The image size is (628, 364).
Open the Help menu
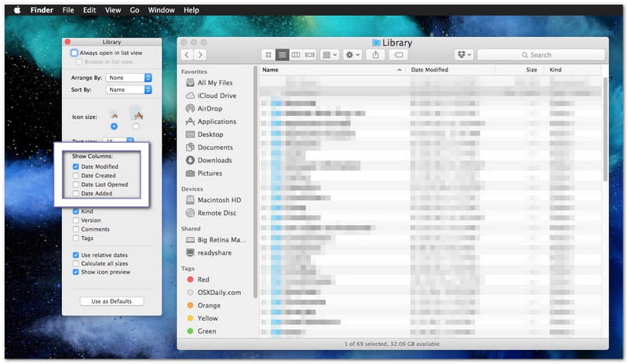pos(192,10)
